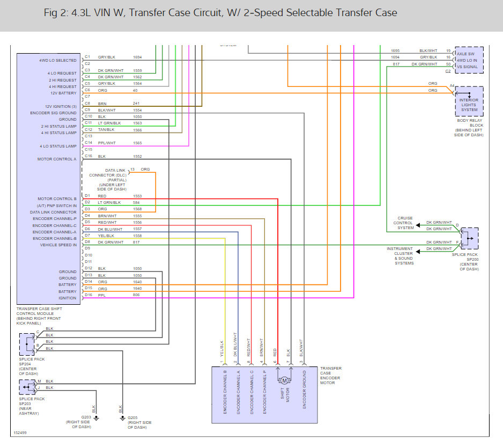Select the SPLICE PACK SP203 caption
The height and width of the screenshot is (448, 503).
(32, 406)
